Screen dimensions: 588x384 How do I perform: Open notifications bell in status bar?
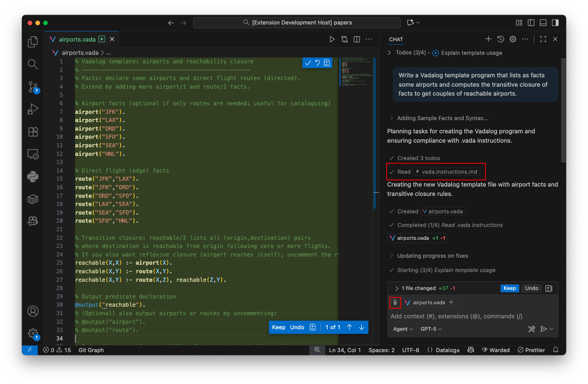[556, 350]
